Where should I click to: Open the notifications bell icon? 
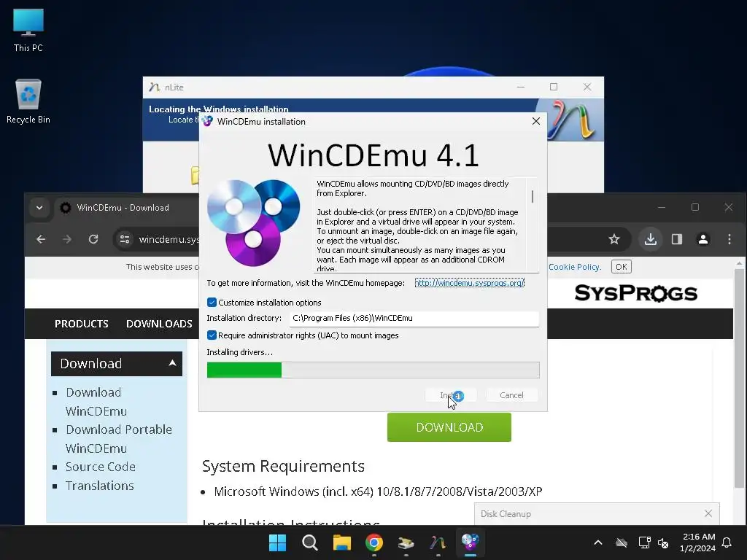pyautogui.click(x=727, y=542)
